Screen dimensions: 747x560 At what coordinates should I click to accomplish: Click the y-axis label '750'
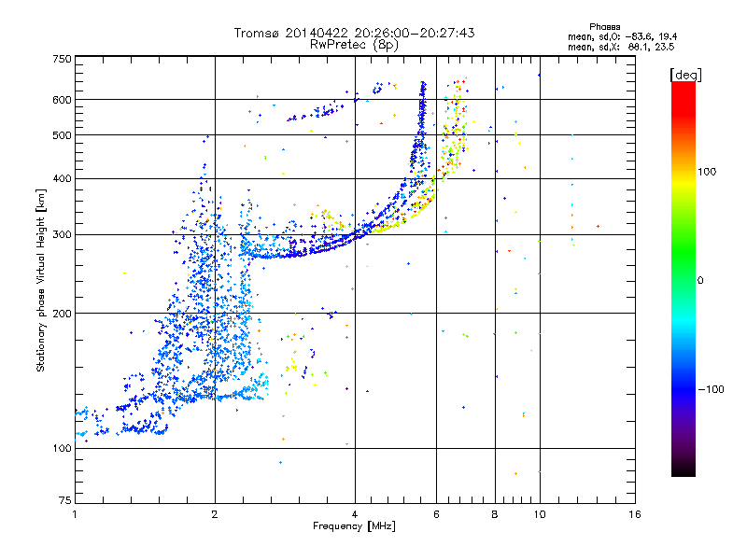tap(62, 59)
